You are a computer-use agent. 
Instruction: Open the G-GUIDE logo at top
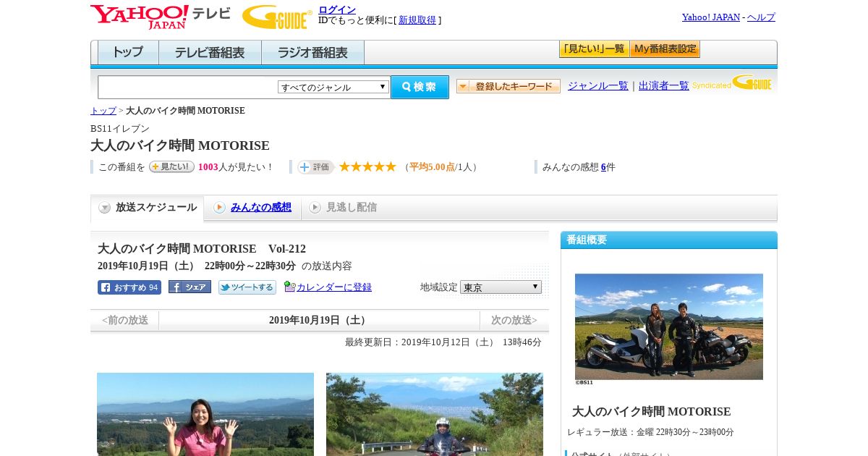(277, 17)
